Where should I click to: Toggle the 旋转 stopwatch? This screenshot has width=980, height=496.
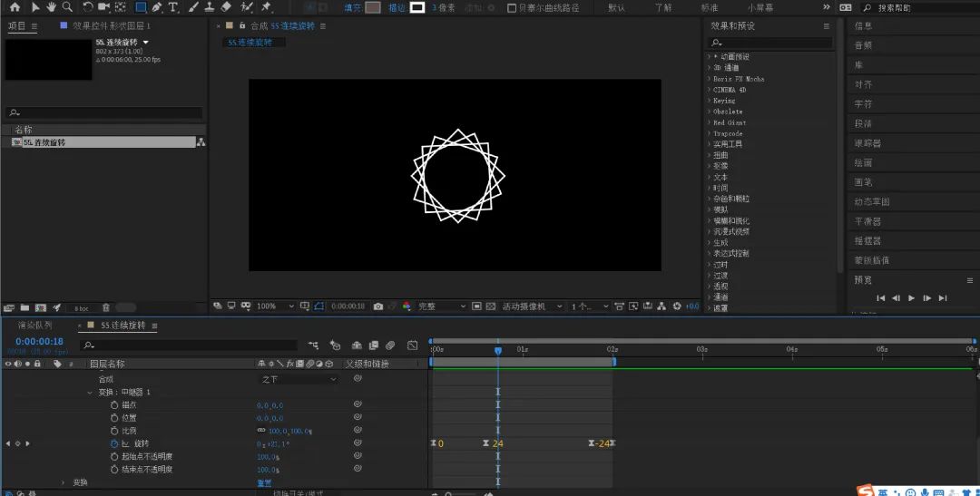[x=114, y=443]
